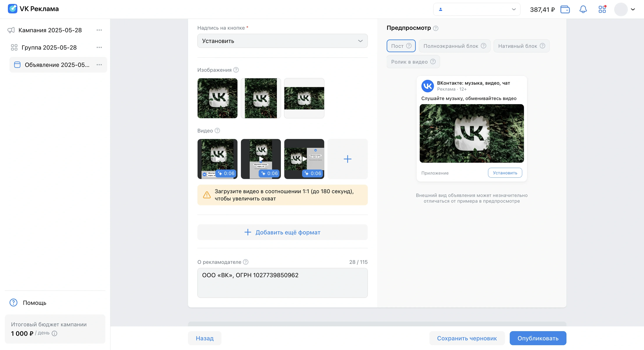The image size is (644, 350).
Task: Open the account selector dropdown
Action: tap(477, 9)
